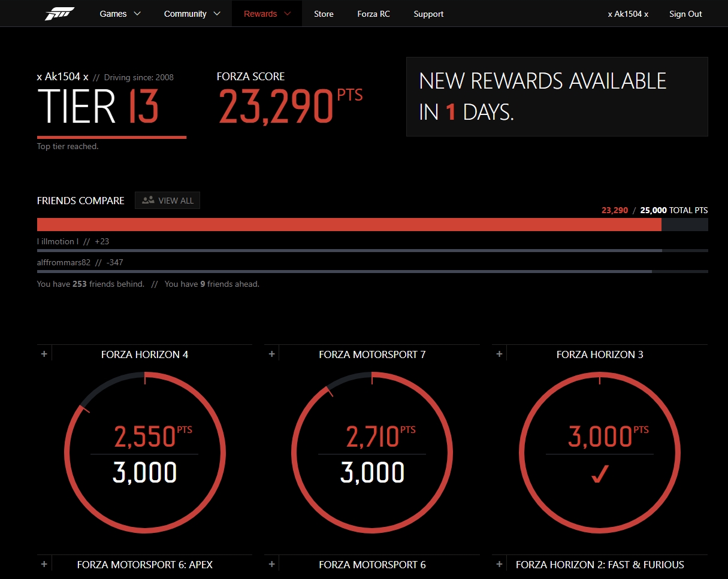Open the x Ak1504 x profile link

pyautogui.click(x=628, y=14)
